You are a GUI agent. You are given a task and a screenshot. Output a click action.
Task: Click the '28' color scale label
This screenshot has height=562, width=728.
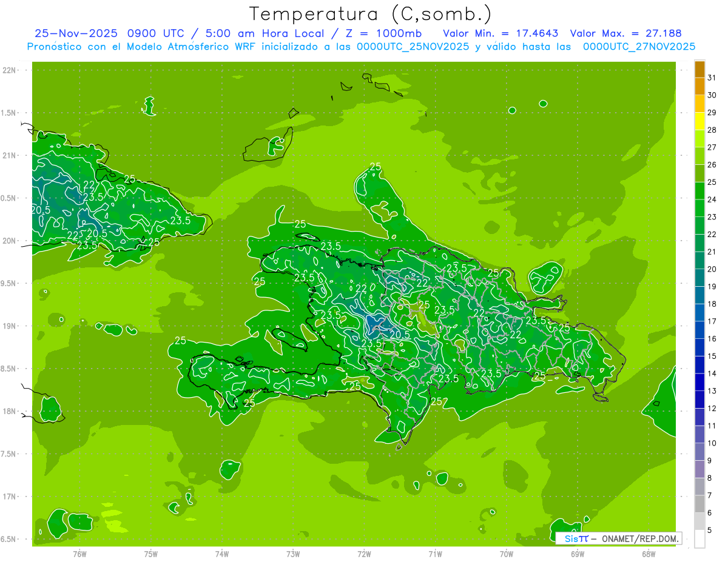coord(712,130)
